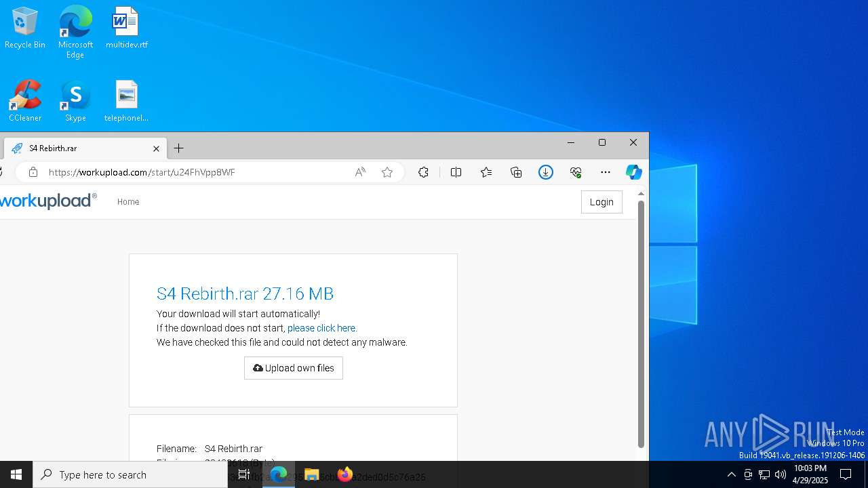868x488 pixels.
Task: Click the 'please click here' download link
Action: pyautogui.click(x=322, y=328)
